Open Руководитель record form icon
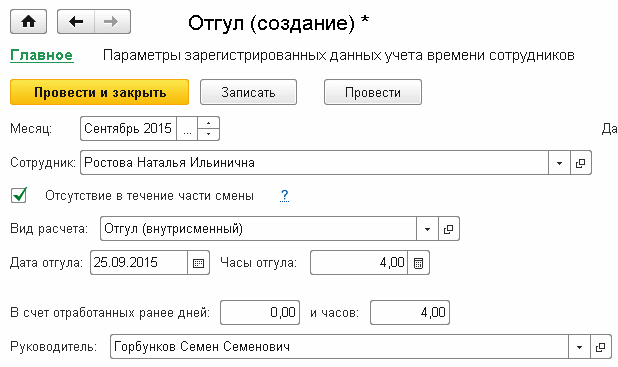 coord(601,347)
